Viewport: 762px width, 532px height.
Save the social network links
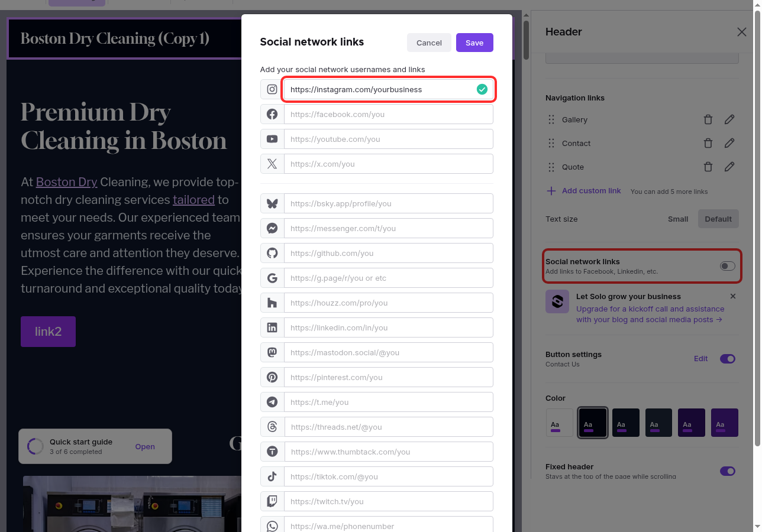tap(474, 43)
